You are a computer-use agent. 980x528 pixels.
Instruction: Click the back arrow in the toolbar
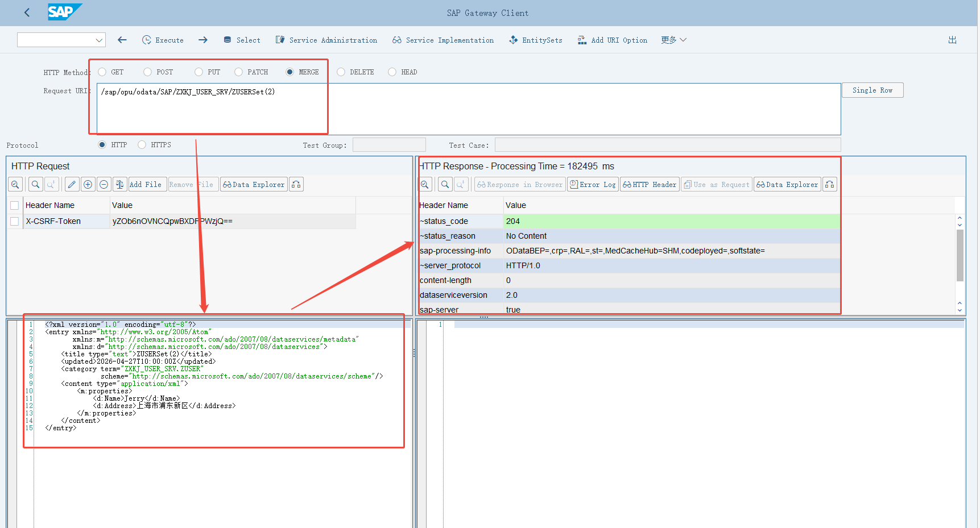(x=122, y=40)
